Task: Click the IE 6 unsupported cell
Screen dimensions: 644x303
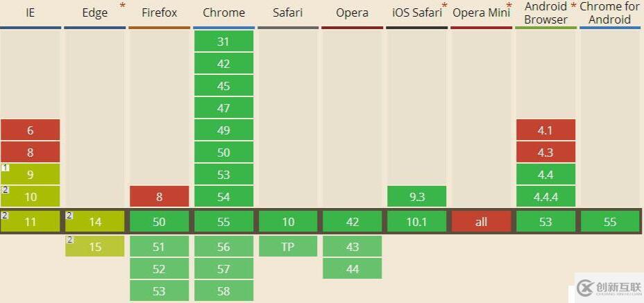Action: pos(30,130)
